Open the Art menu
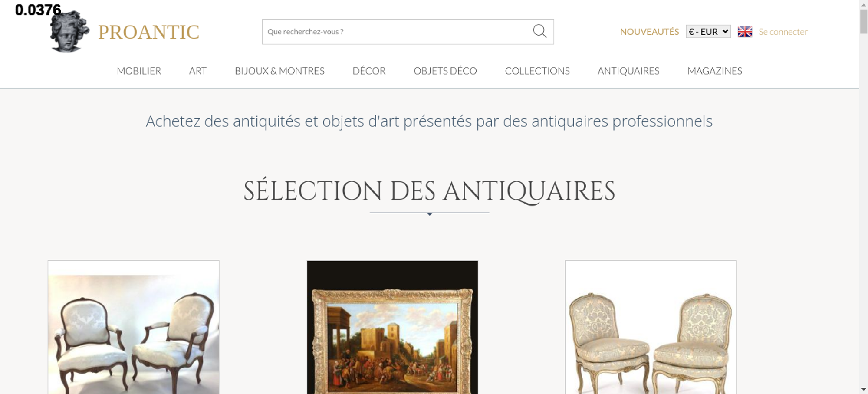868x394 pixels. [x=198, y=71]
